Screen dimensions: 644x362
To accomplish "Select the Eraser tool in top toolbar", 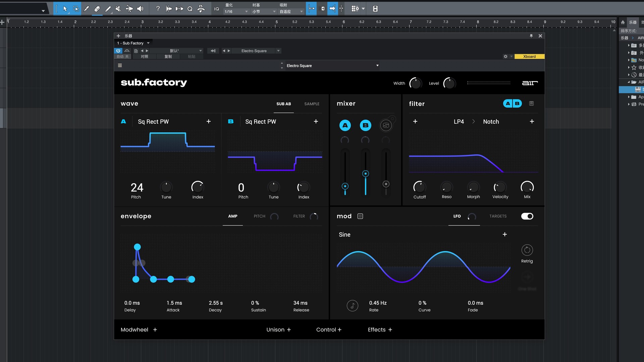I will [97, 9].
